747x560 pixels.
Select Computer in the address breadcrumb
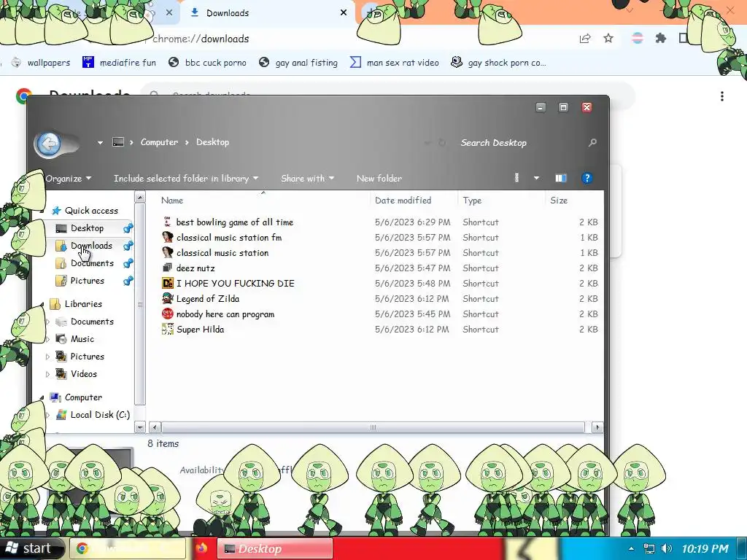coord(159,142)
